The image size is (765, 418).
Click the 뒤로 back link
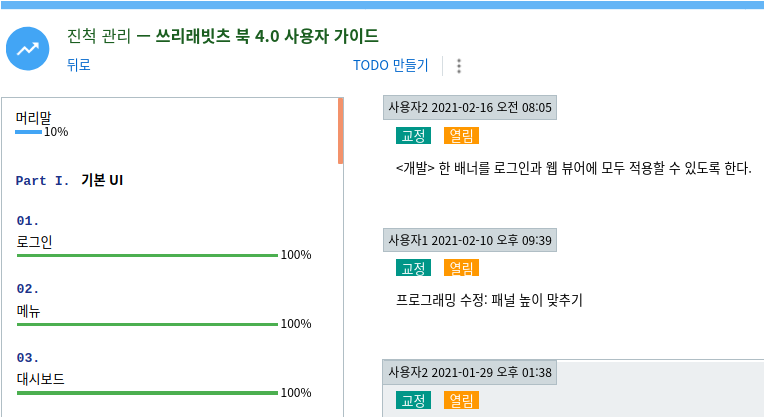(78, 66)
